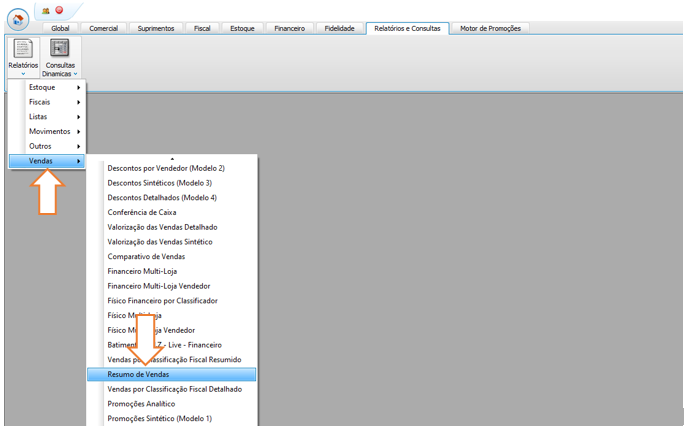
Task: Switch to the Fiscal tab
Action: pyautogui.click(x=202, y=28)
